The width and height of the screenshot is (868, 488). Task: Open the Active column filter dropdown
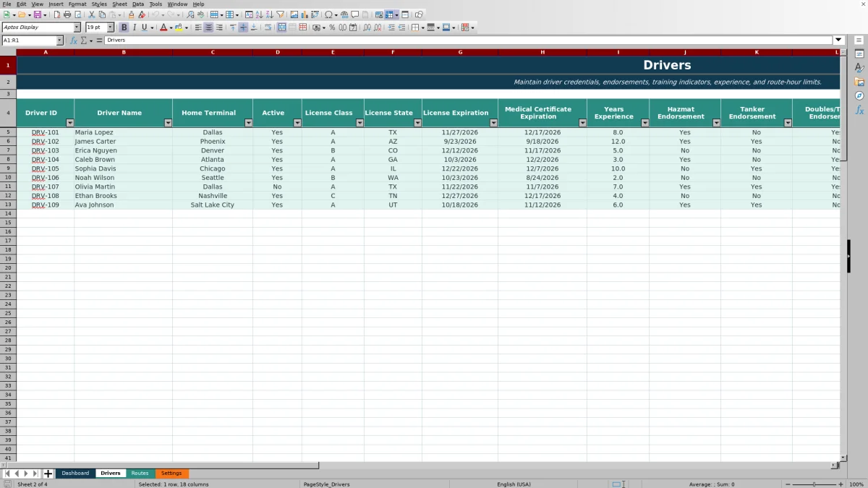297,123
